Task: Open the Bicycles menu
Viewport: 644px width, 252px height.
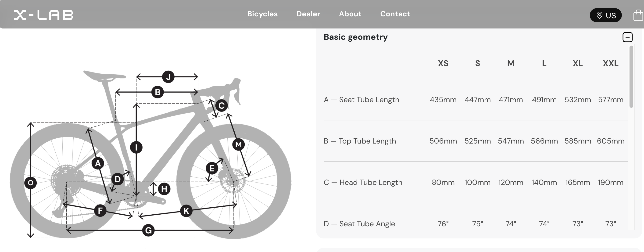Action: click(262, 14)
